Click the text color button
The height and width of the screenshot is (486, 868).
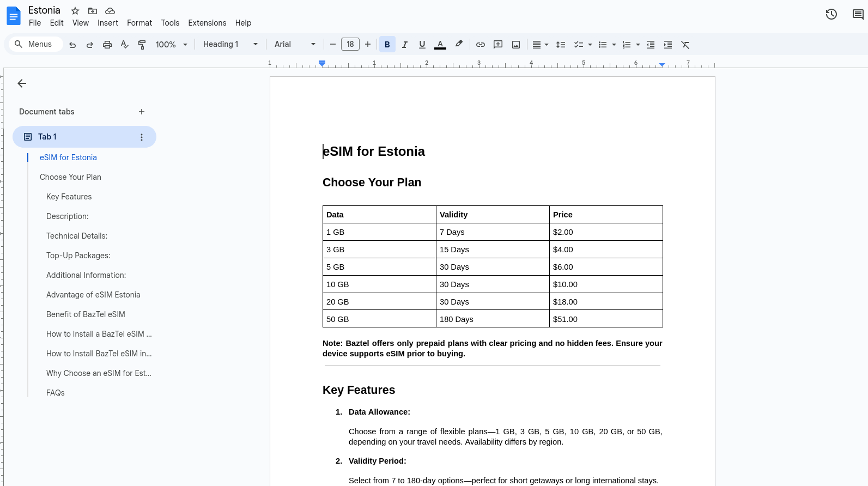pos(440,45)
